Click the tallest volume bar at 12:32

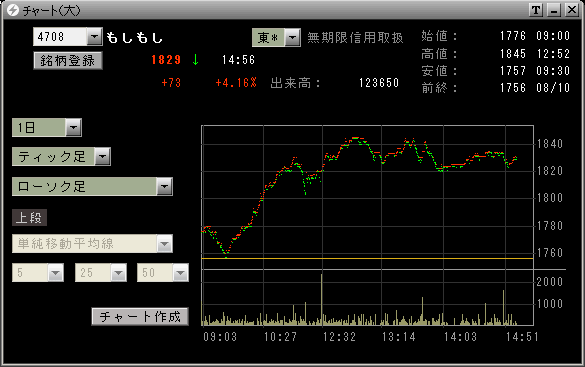tap(322, 299)
